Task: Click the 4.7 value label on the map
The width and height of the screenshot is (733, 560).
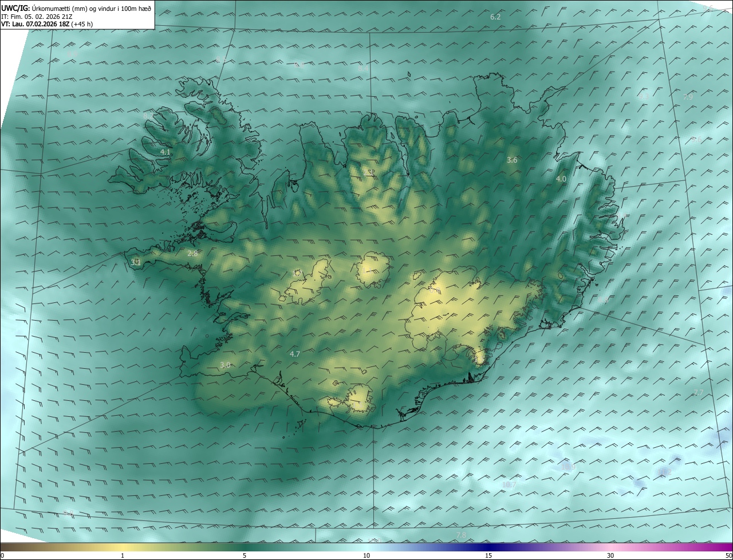Action: click(x=295, y=354)
